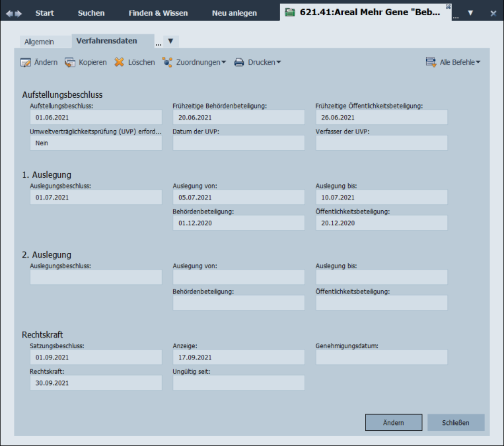Click the Löschen delete cross icon
504x446 pixels.
coord(119,62)
